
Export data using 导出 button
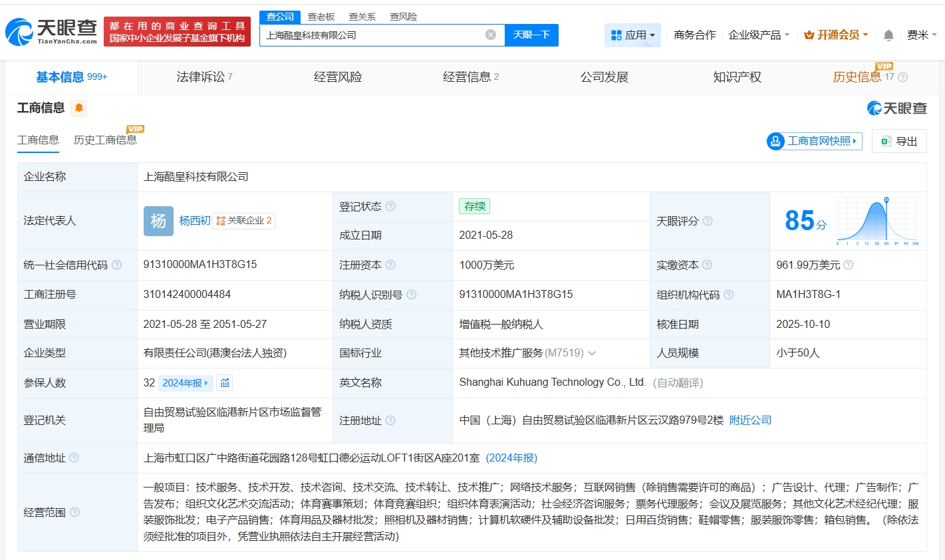click(x=899, y=141)
